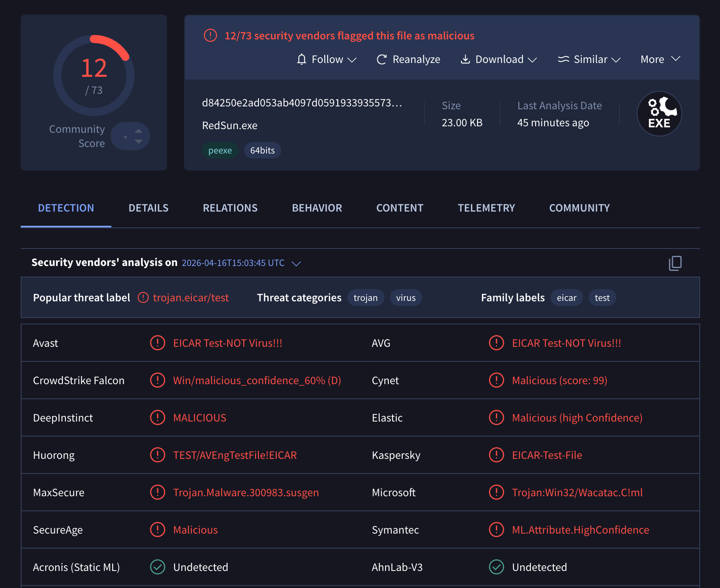Viewport: 720px width, 588px height.
Task: Click AVG detection alert icon
Action: (497, 343)
